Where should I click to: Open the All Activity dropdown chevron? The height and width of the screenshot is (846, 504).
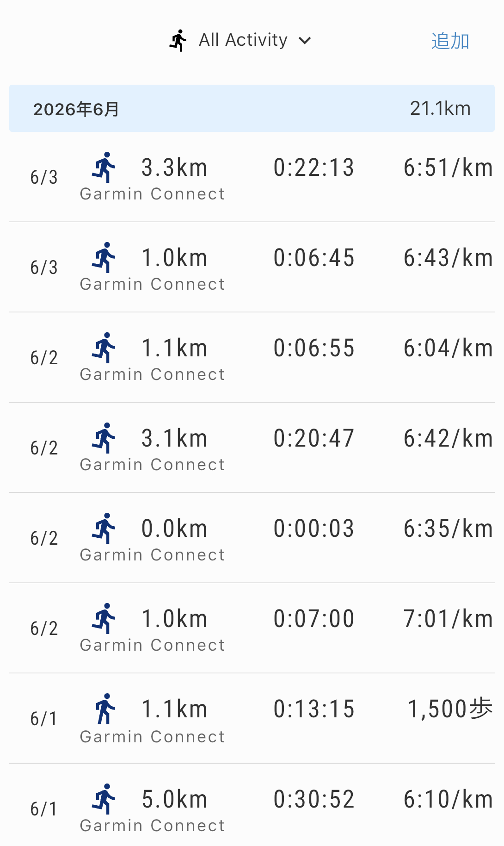tap(305, 41)
